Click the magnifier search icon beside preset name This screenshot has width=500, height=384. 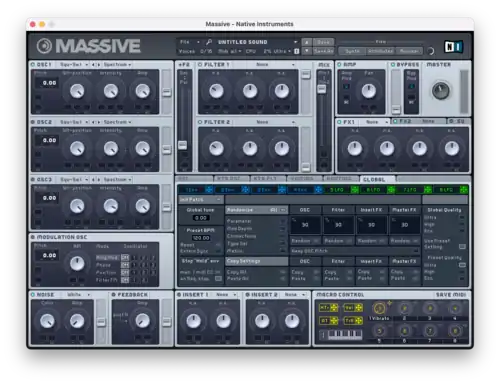tap(209, 42)
